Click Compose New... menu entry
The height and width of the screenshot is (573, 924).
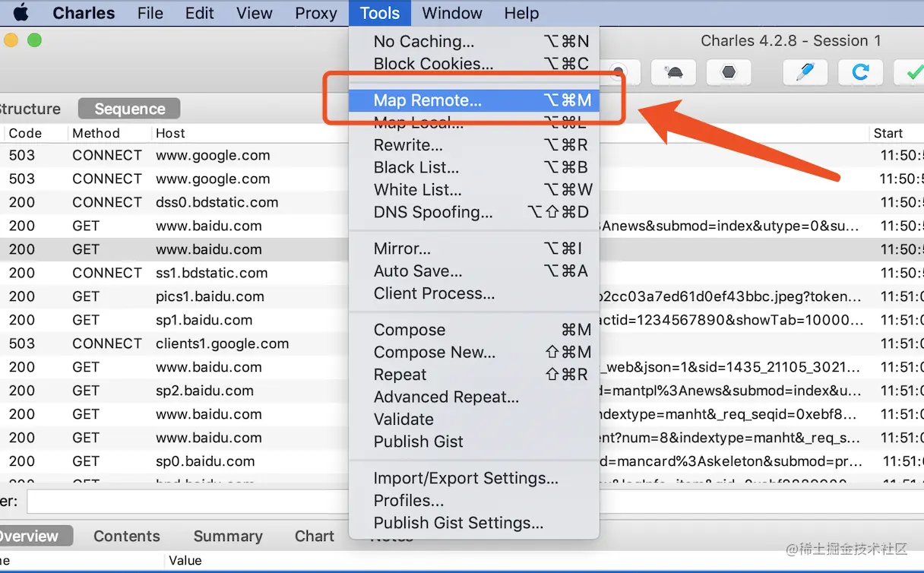point(474,353)
